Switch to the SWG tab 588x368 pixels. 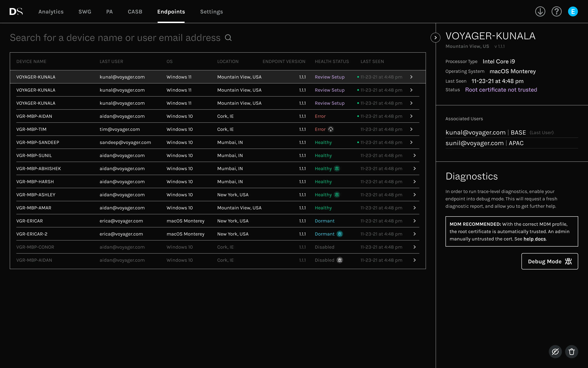(x=85, y=12)
